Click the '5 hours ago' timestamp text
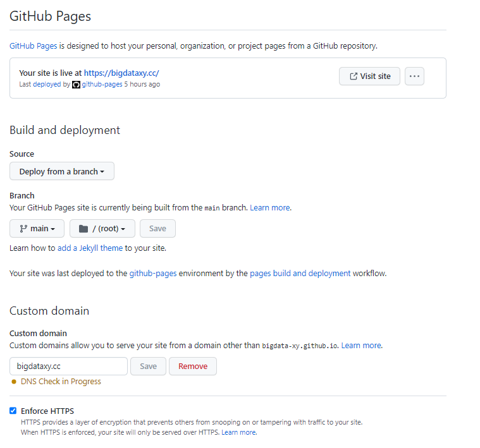Viewport: 480px width, 448px height. [x=142, y=84]
